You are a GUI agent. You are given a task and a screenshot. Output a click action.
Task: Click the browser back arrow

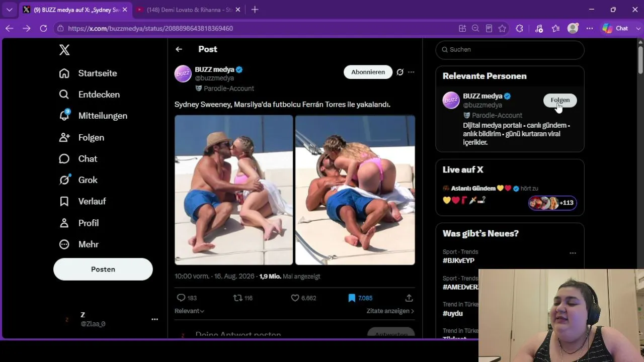[x=9, y=29]
